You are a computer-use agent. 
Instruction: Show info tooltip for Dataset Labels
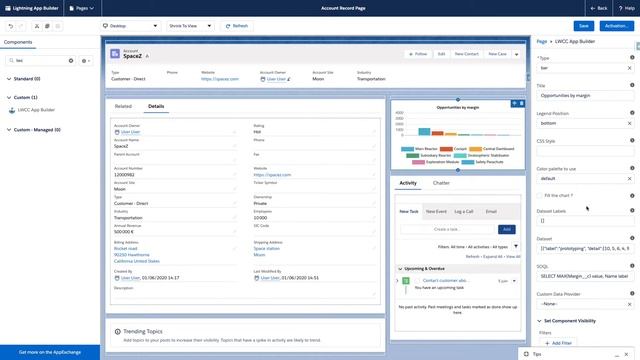tap(632, 211)
